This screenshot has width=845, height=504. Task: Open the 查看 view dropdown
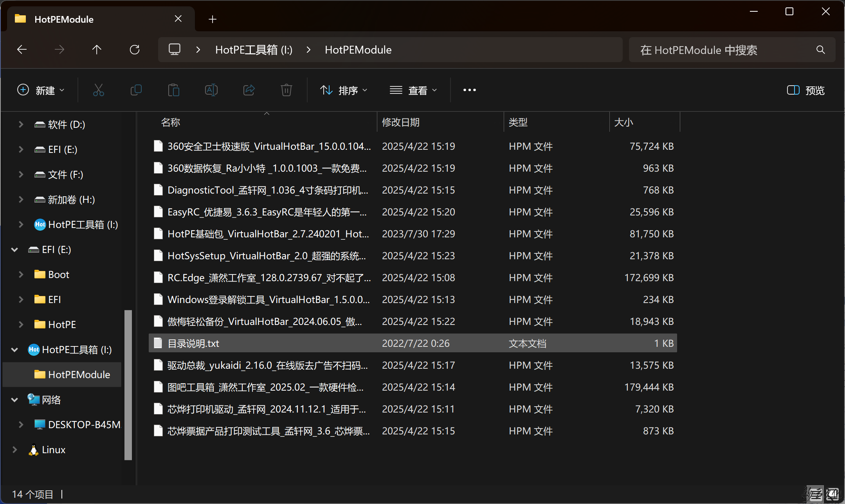click(x=413, y=90)
